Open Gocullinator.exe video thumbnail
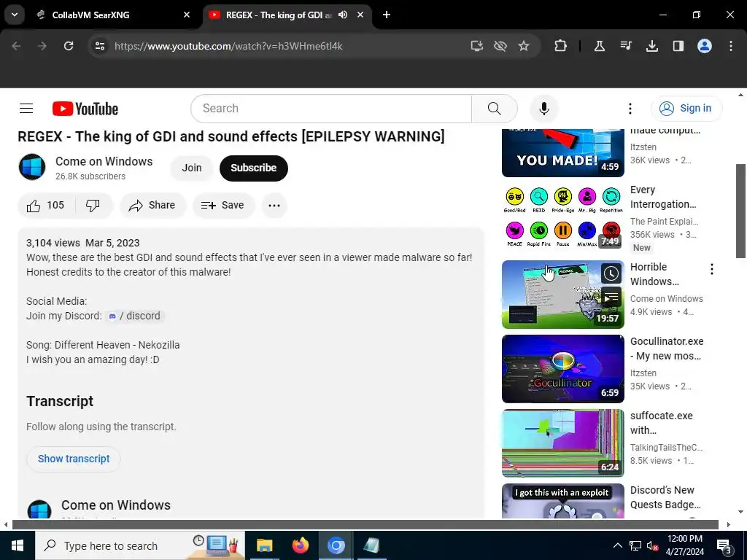 click(562, 368)
